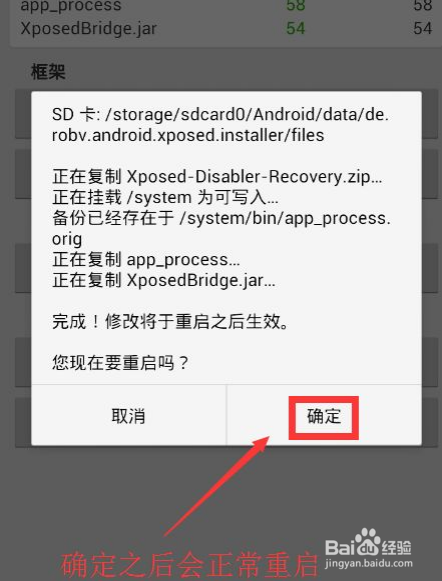The width and height of the screenshot is (442, 581).
Task: Click the SD 卡 storage path text
Action: [x=221, y=125]
